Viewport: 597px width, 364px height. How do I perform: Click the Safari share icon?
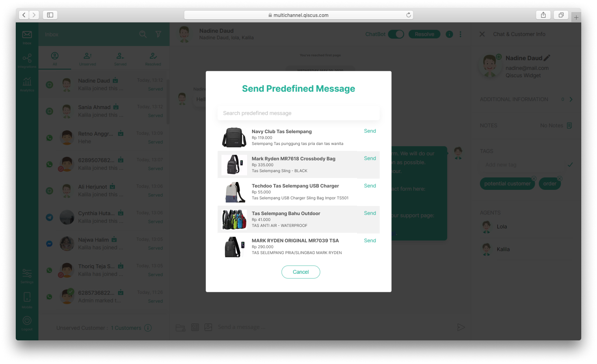pos(543,15)
